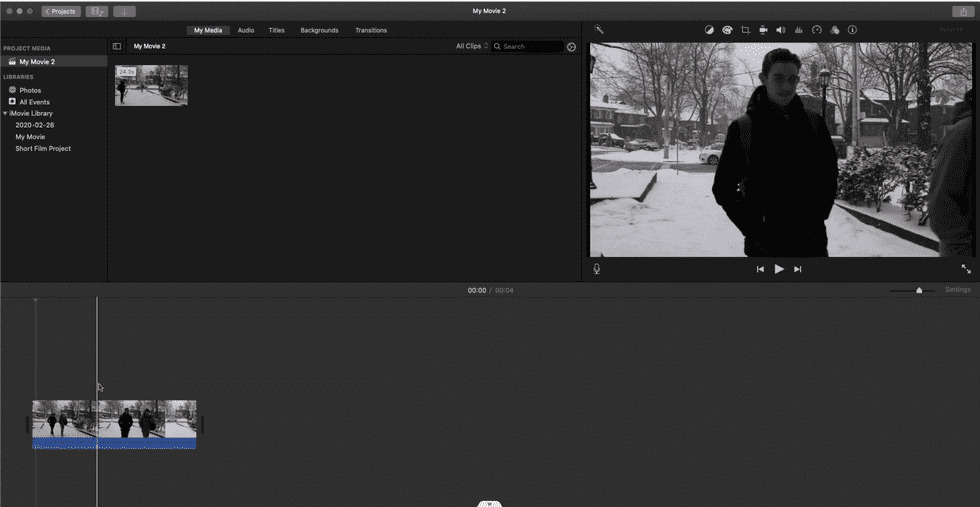This screenshot has width=980, height=507.
Task: Select the 2020-02-28 event
Action: pos(35,125)
